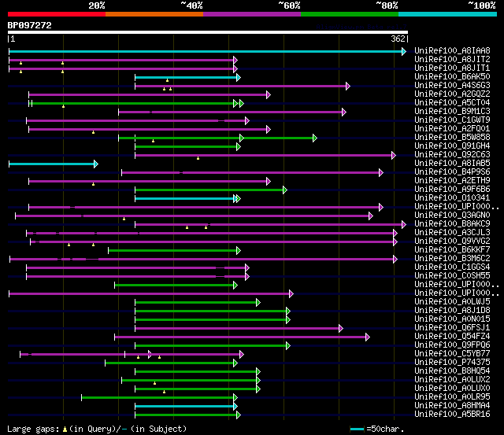
Task: Select the UniRef100_A0LUX2 label
Action: click(452, 380)
